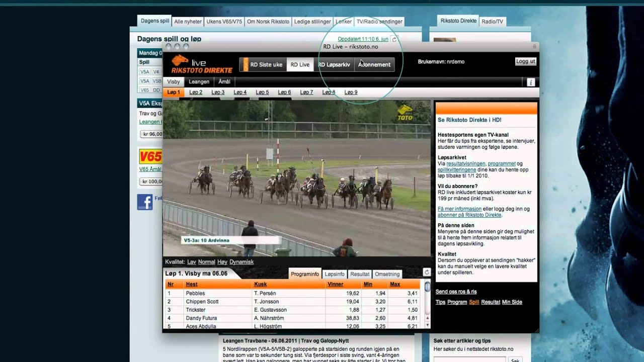The width and height of the screenshot is (644, 362).
Task: Open Ukens V65/V75 tab on background page
Action: click(224, 22)
